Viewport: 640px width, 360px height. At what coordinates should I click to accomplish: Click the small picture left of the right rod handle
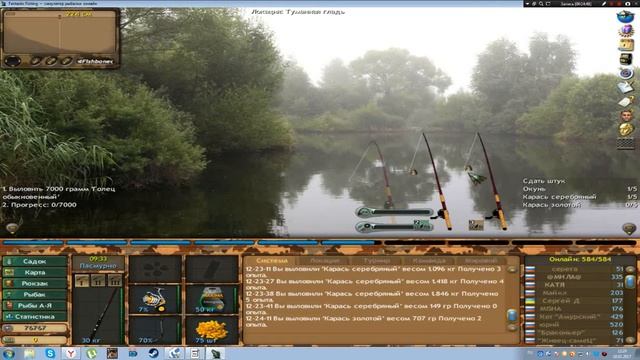click(x=476, y=224)
